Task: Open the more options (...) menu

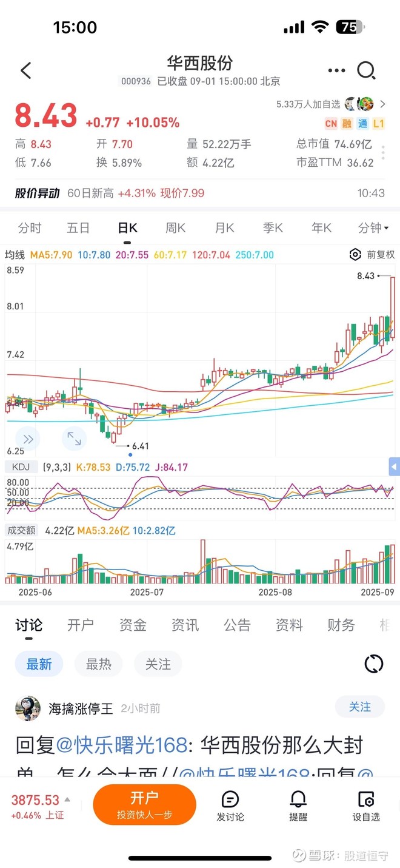Action: pyautogui.click(x=336, y=71)
